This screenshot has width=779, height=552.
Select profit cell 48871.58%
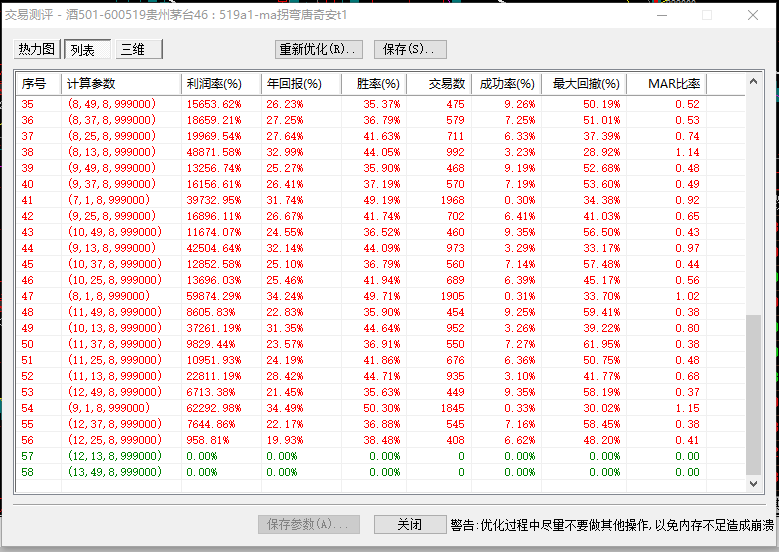point(214,152)
